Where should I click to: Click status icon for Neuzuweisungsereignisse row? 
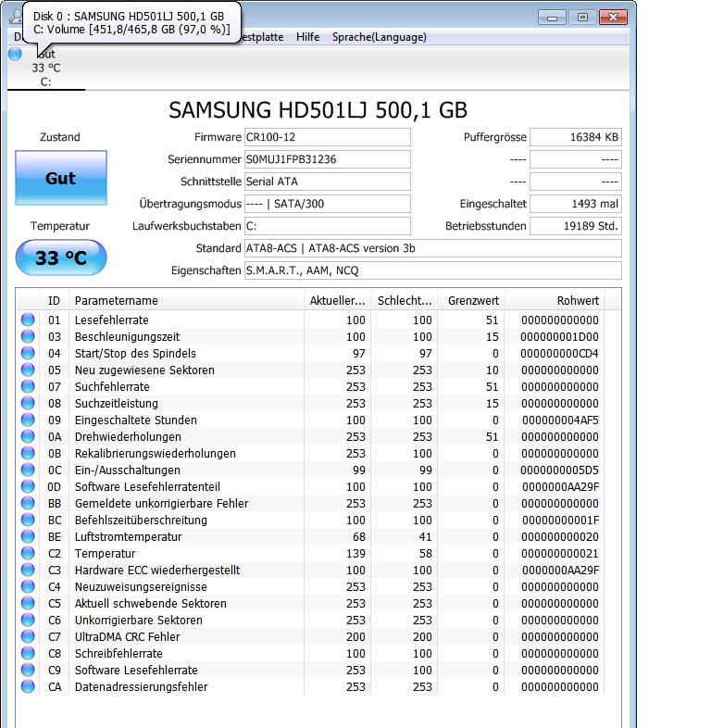tap(28, 587)
